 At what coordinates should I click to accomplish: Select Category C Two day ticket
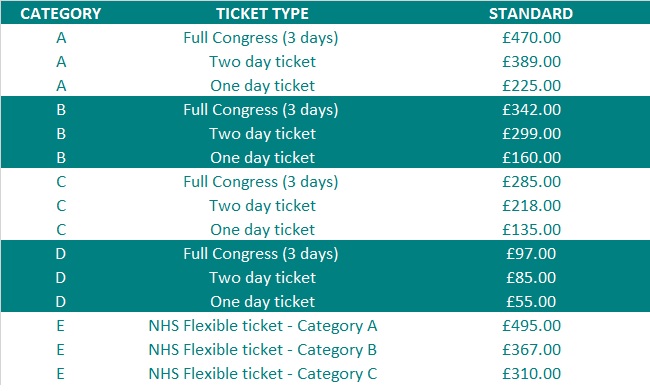tap(262, 206)
